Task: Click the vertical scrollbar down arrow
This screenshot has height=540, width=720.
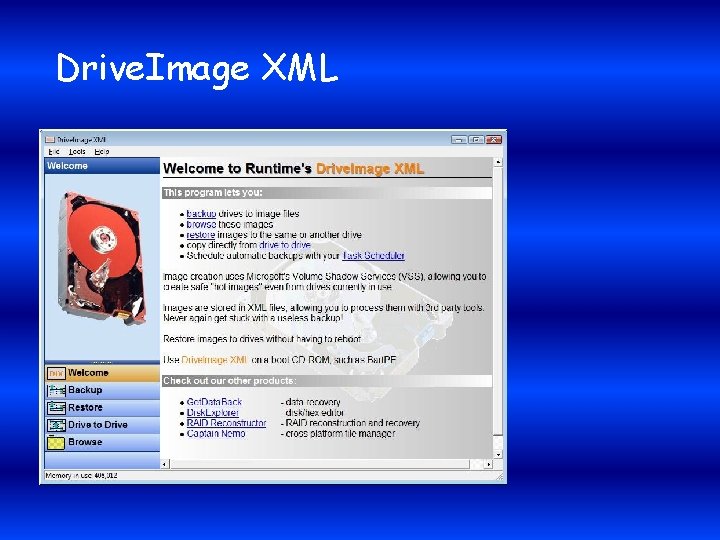Action: (498, 455)
